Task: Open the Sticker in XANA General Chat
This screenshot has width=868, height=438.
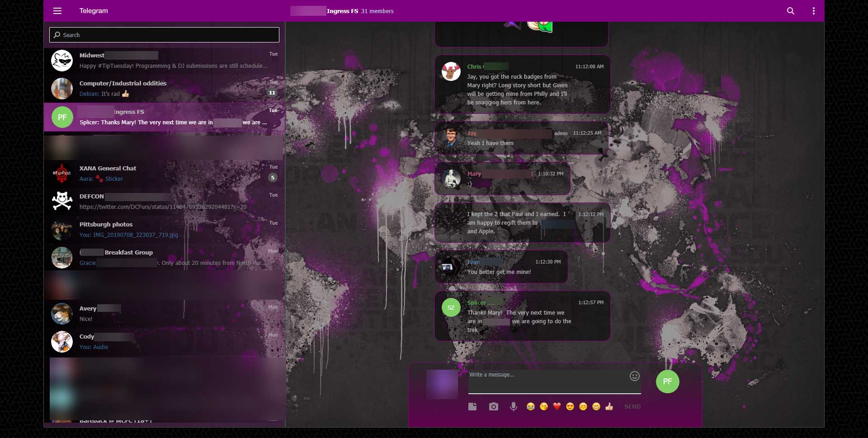Action: click(x=114, y=179)
